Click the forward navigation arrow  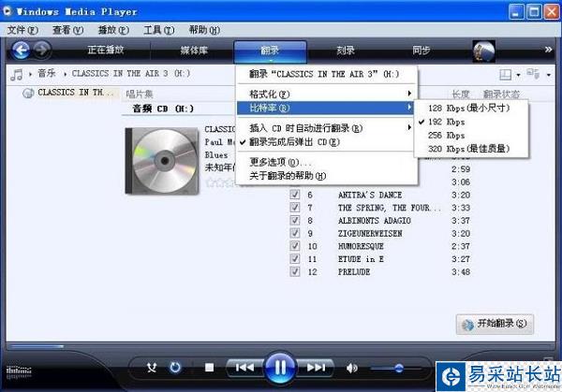coord(42,50)
